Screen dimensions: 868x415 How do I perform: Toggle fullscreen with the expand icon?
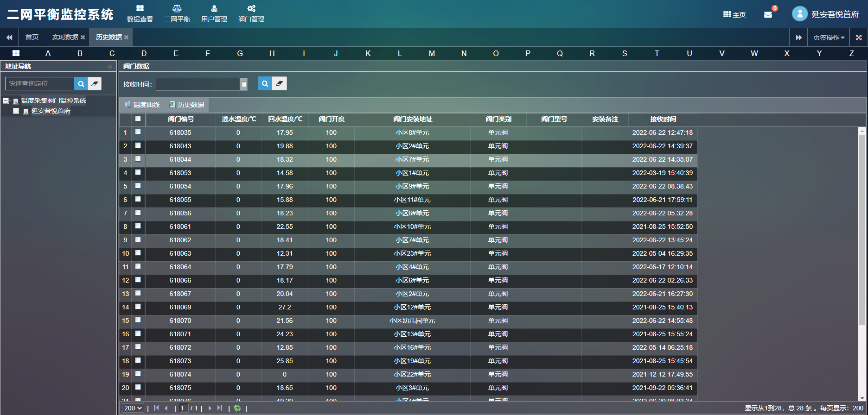[x=859, y=38]
